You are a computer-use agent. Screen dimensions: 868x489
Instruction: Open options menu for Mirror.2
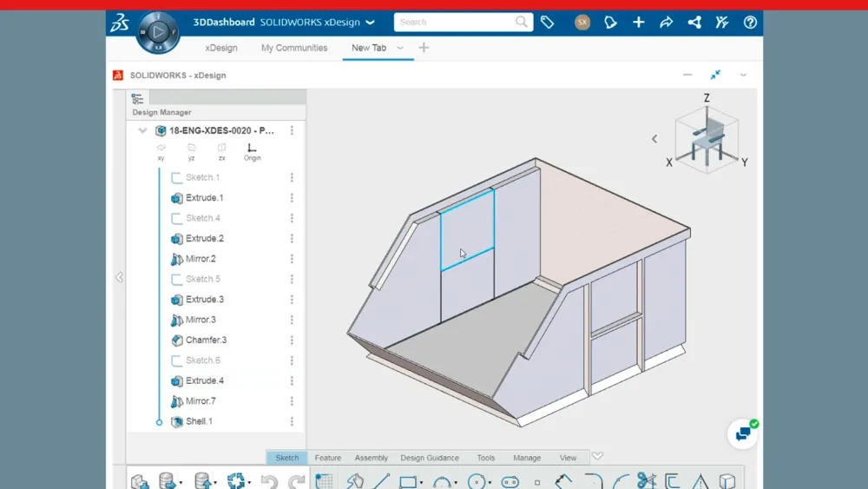point(292,259)
